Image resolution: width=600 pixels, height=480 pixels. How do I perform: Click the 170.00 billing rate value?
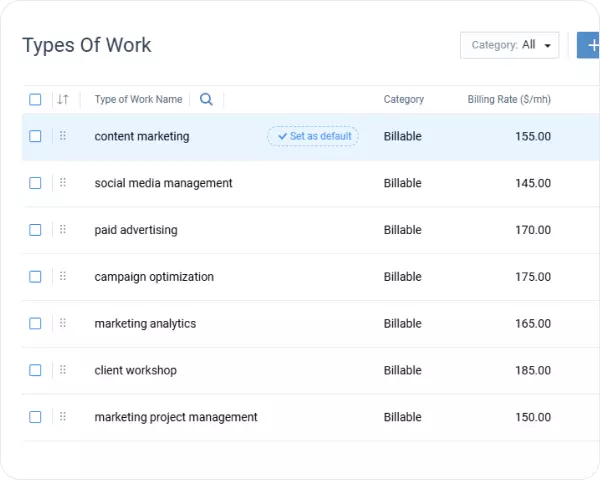533,230
